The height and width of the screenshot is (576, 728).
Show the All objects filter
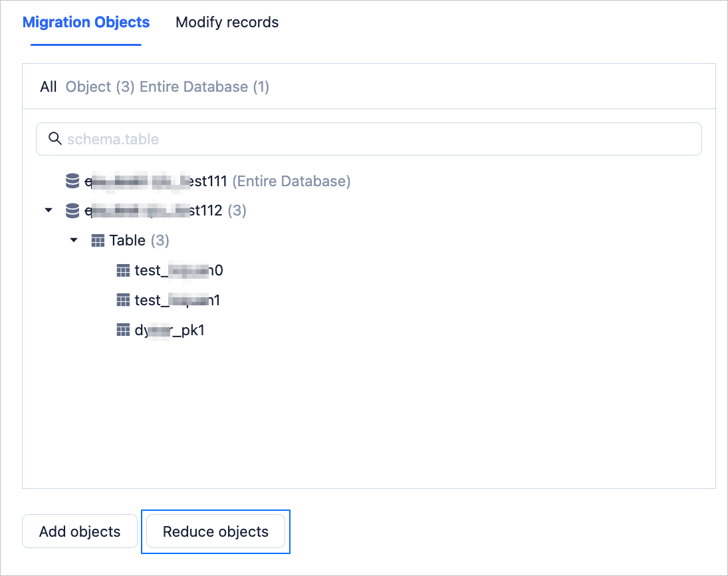tap(49, 87)
